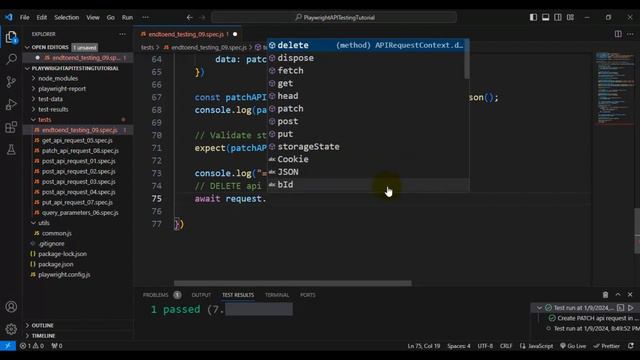Image resolution: width=640 pixels, height=360 pixels.
Task: Change end of line sequence CRLF
Action: pos(506,346)
